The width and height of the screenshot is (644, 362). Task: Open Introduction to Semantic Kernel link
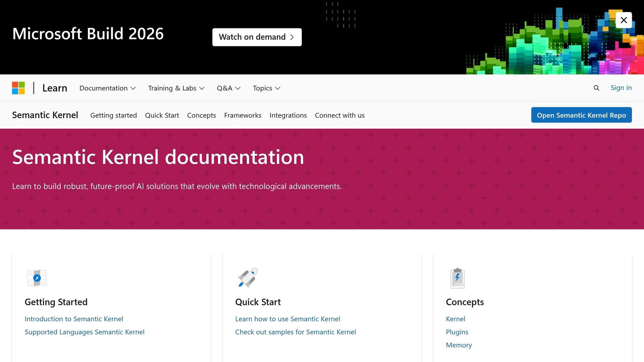tap(74, 319)
